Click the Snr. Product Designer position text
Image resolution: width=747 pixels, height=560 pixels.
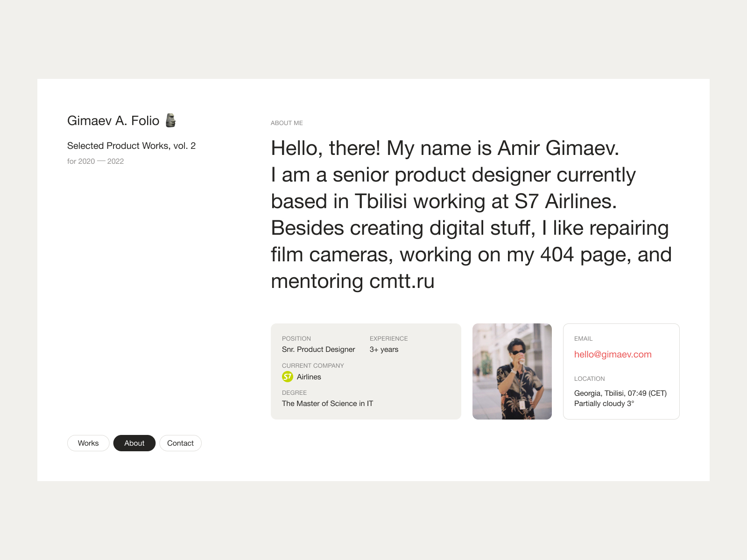coord(318,349)
